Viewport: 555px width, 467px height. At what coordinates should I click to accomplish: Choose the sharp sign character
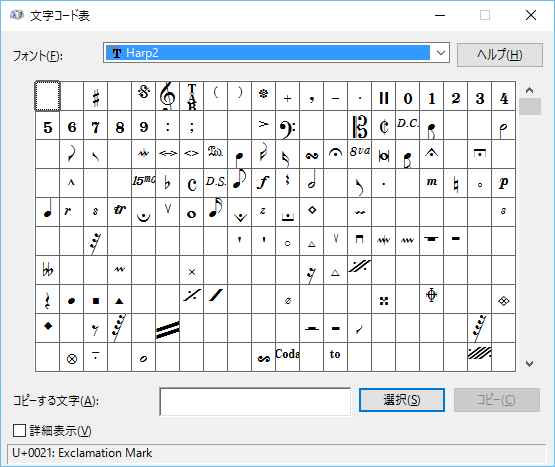pyautogui.click(x=96, y=96)
